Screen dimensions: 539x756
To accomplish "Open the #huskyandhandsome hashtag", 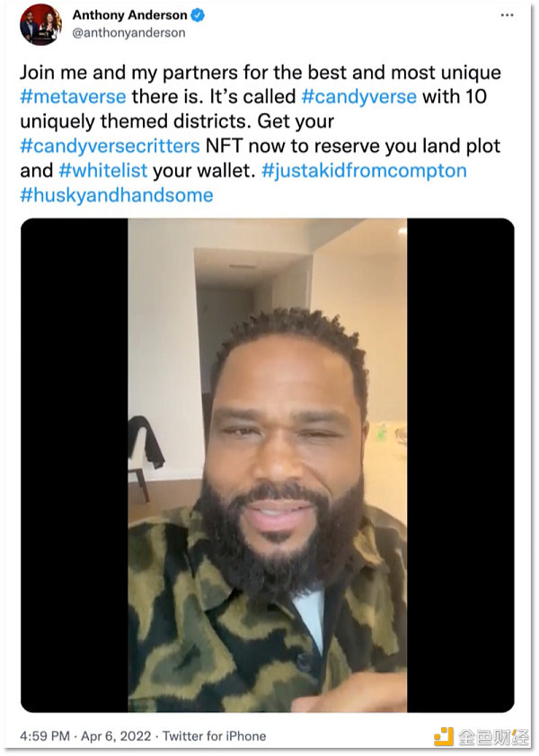I will 117,195.
